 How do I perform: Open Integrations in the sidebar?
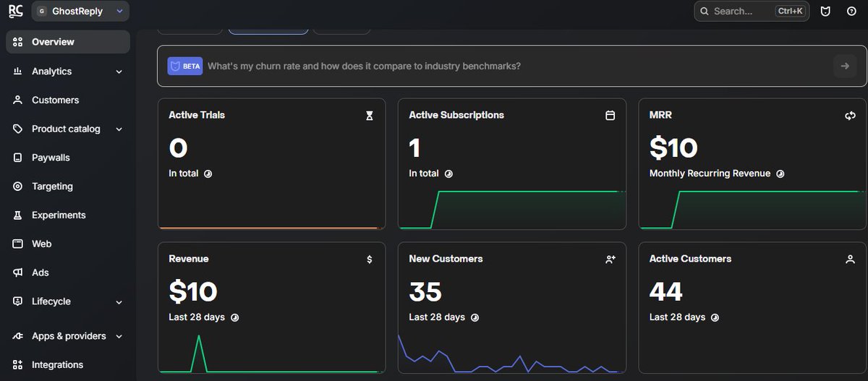68,365
